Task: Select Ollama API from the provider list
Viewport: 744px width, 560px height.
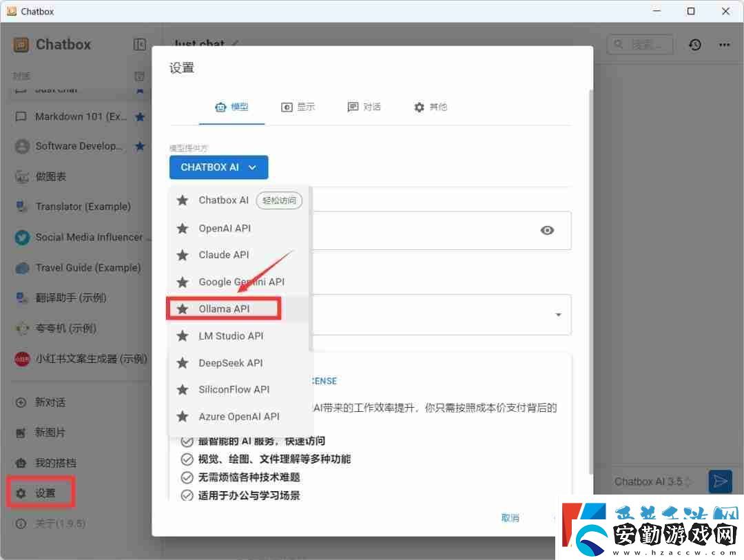Action: (238, 309)
